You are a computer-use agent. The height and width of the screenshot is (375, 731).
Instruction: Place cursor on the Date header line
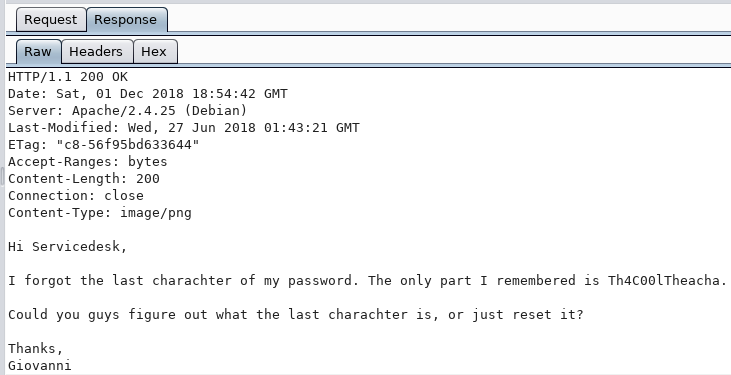pos(148,94)
